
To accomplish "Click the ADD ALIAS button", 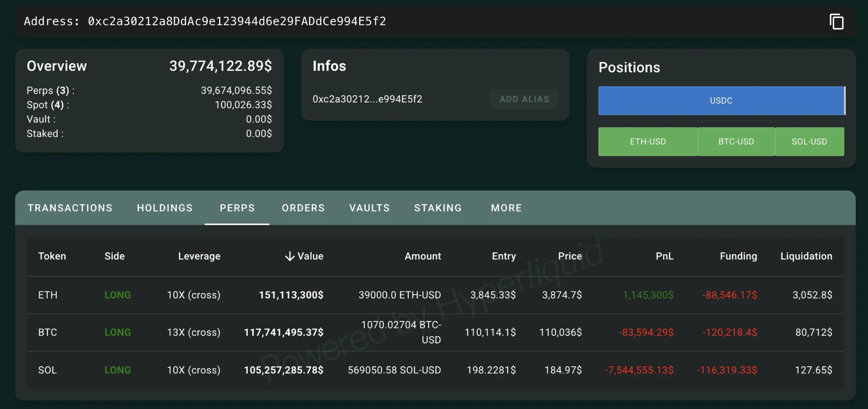I will (x=524, y=99).
